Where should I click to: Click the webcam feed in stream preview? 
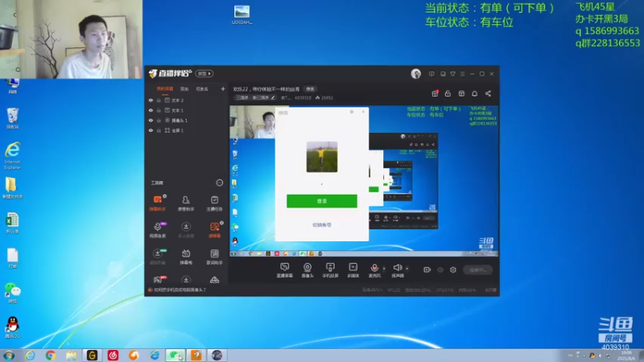pos(253,122)
